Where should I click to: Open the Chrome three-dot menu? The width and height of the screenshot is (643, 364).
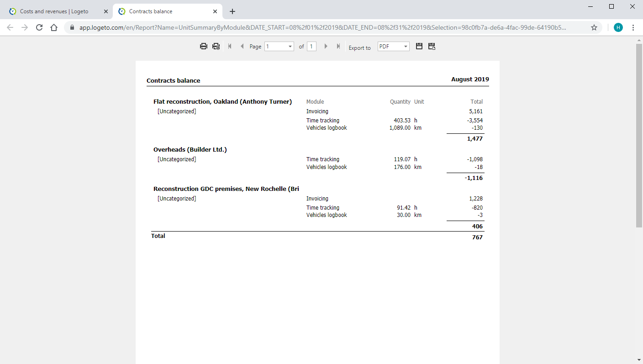633,27
